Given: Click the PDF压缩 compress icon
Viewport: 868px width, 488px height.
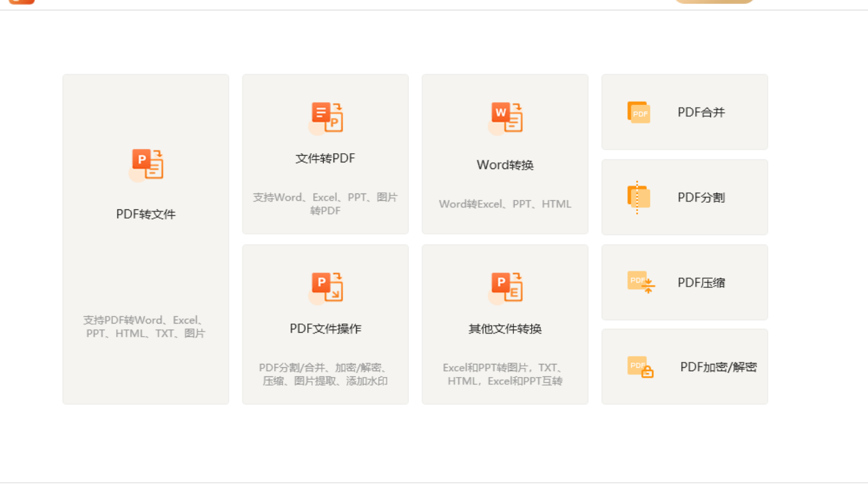Looking at the screenshot, I should pos(638,282).
